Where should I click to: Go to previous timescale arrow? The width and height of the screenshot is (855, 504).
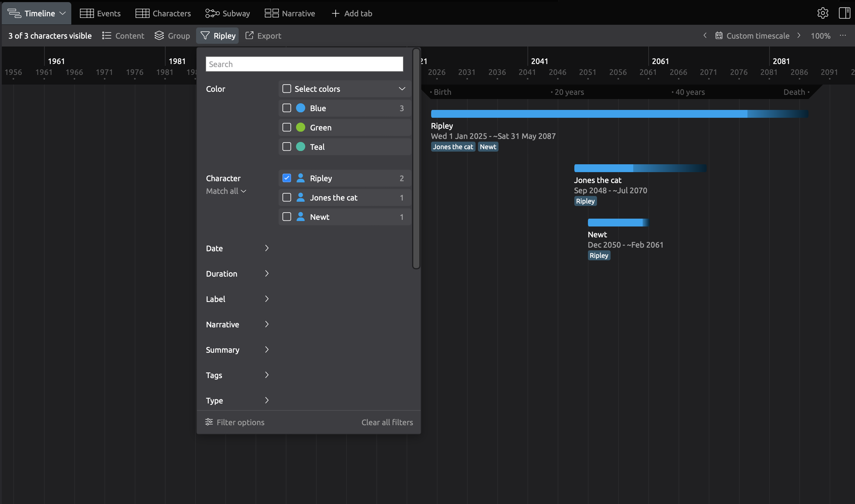click(705, 36)
